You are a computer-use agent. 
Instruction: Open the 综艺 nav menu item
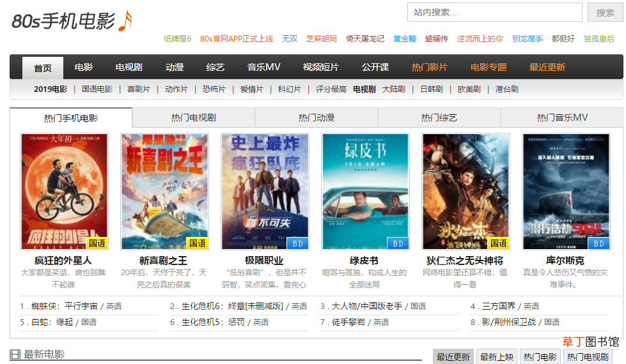click(215, 67)
